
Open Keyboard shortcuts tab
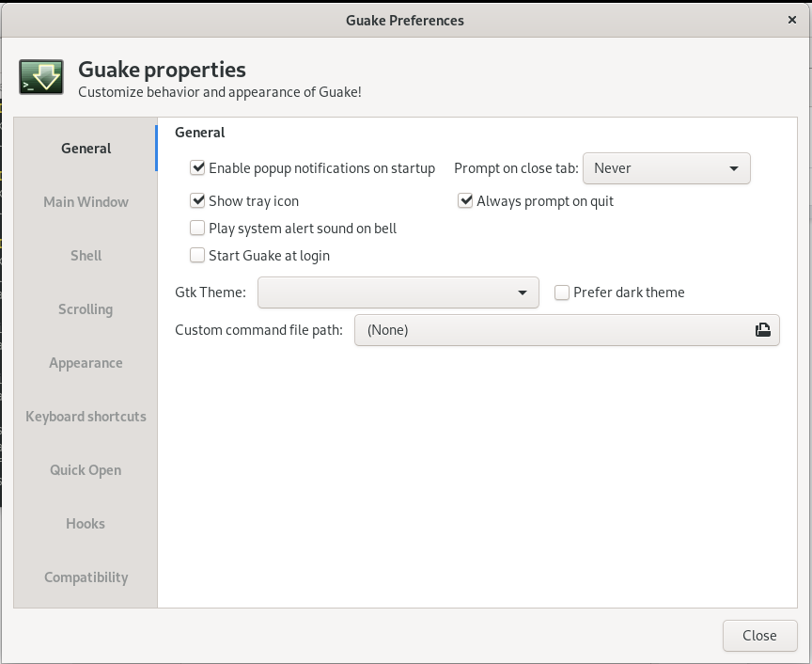(x=86, y=417)
